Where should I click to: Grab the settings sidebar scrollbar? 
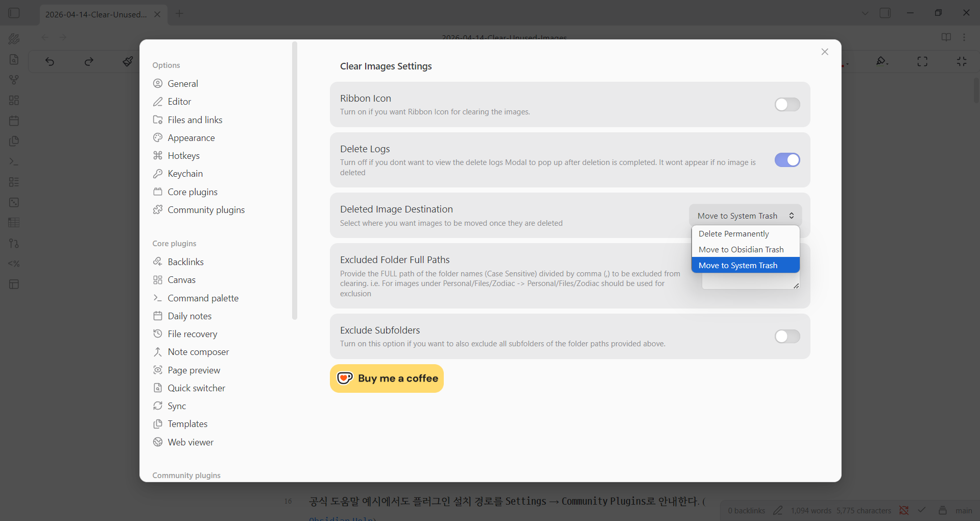[294, 181]
